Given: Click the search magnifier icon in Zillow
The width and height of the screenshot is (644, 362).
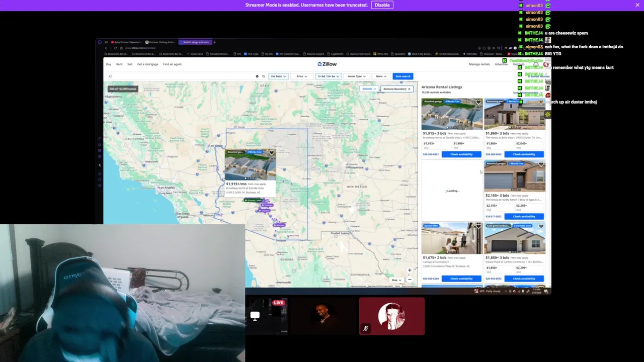Looking at the screenshot, I should point(263,76).
